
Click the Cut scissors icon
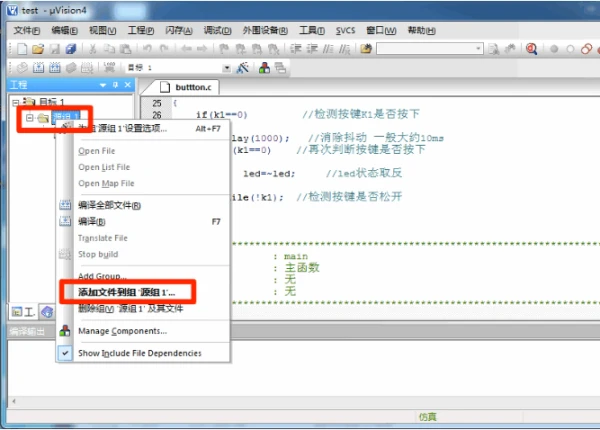click(93, 49)
